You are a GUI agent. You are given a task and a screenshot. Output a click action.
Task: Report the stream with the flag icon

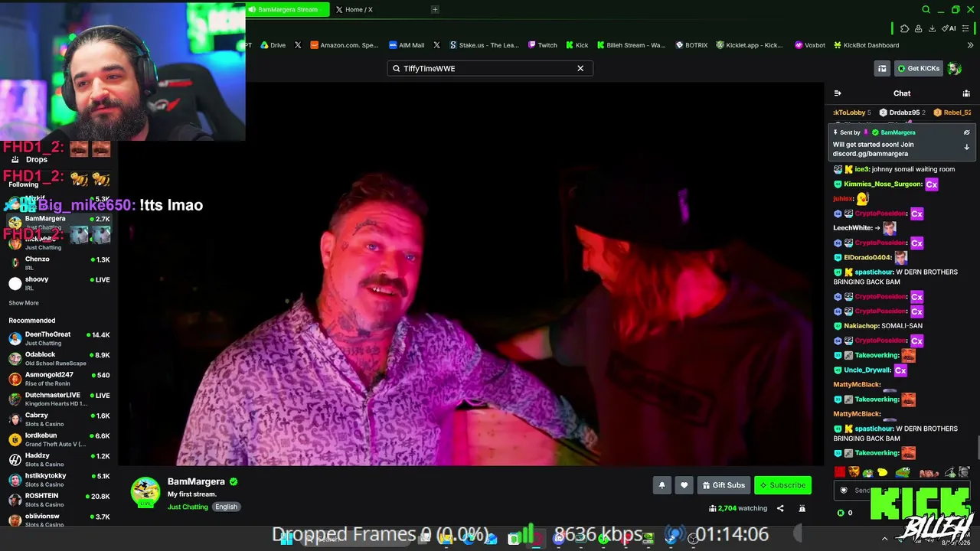802,508
